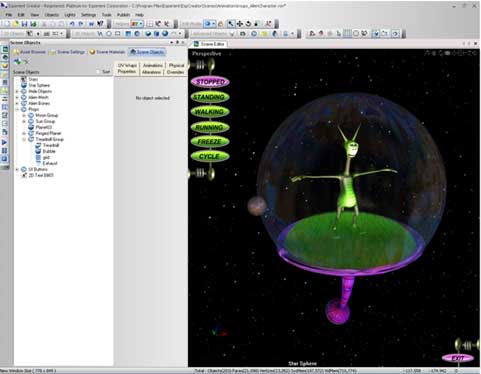Image resolution: width=481 pixels, height=374 pixels.
Task: Activate the Rotate tool icon
Action: [248, 24]
